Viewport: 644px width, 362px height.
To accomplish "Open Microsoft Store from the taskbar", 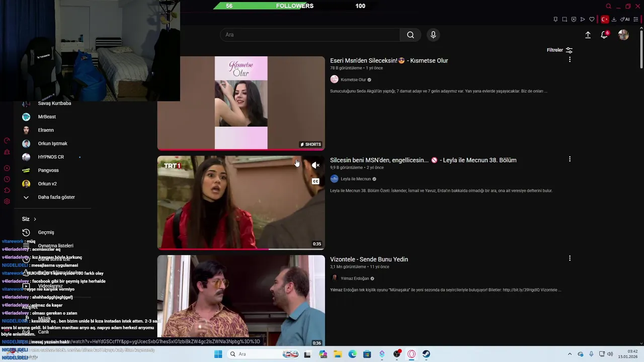I will point(367,354).
